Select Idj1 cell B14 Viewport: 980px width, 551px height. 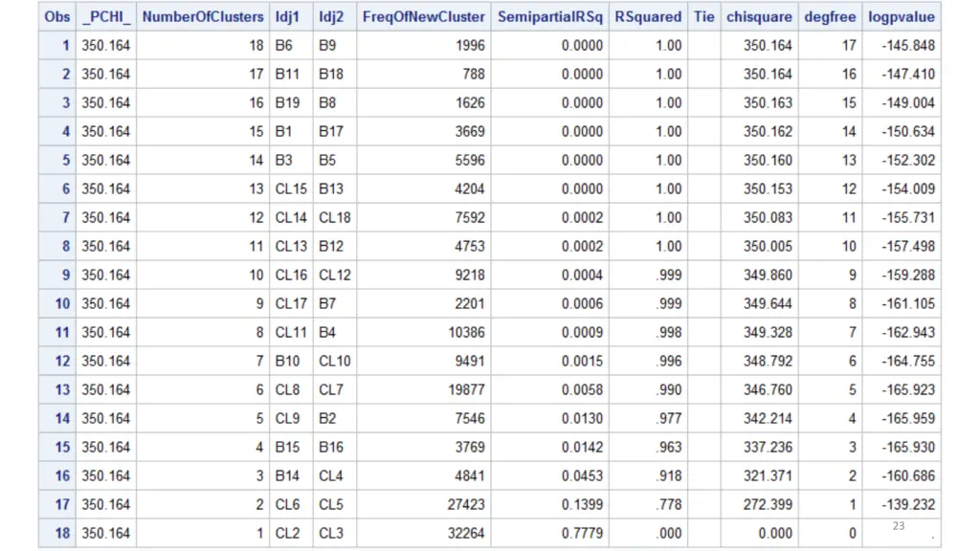[x=287, y=476]
